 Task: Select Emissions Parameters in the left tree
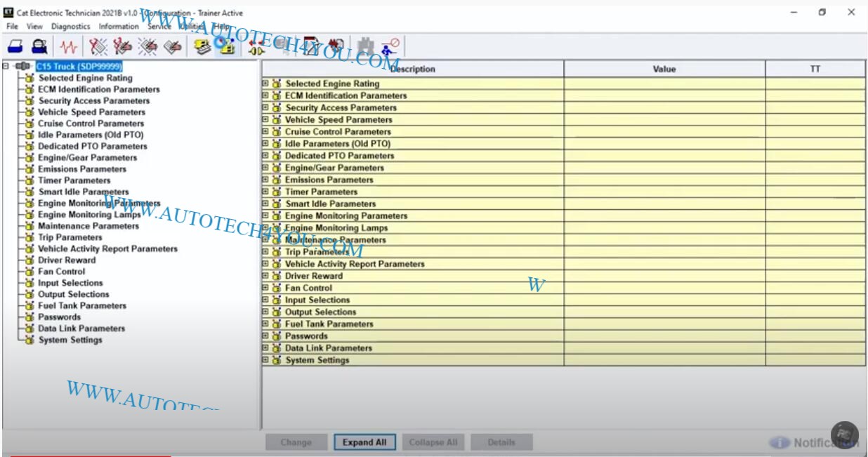(82, 169)
